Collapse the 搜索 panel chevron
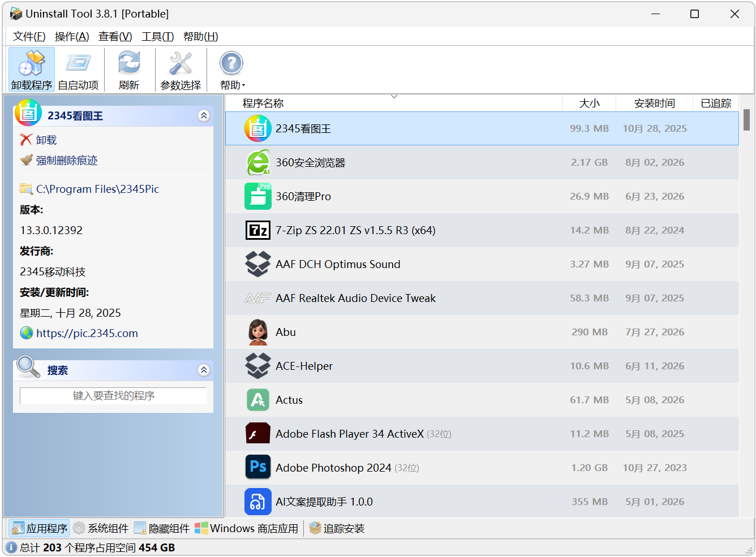Image resolution: width=756 pixels, height=557 pixels. coord(204,370)
